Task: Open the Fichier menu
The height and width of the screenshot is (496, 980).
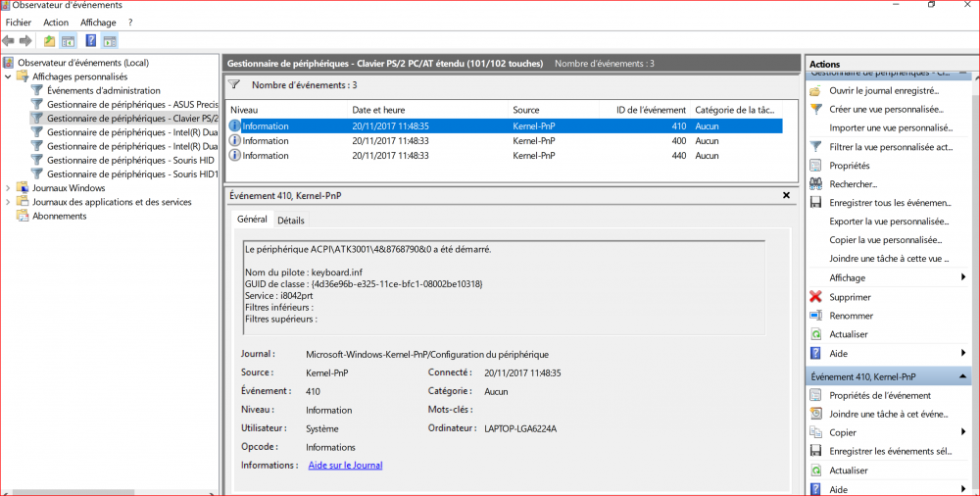Action: click(x=19, y=23)
